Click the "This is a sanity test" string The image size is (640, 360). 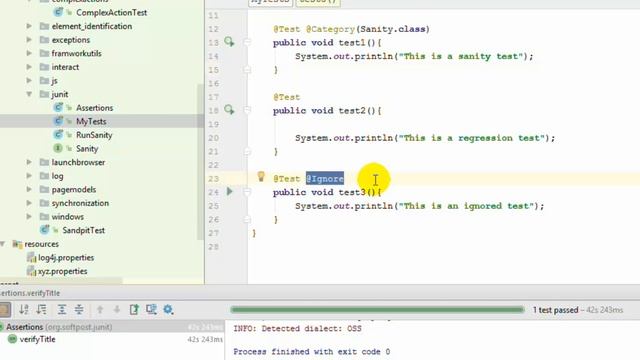(x=461, y=56)
